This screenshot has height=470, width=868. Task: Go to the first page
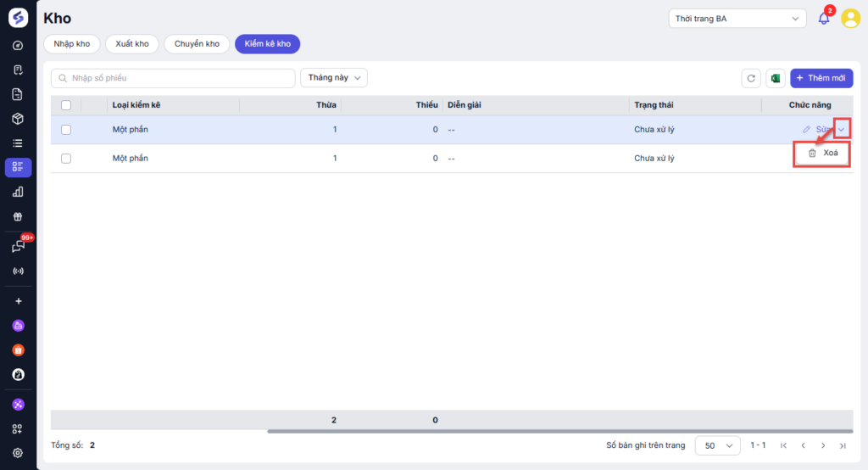(x=783, y=445)
